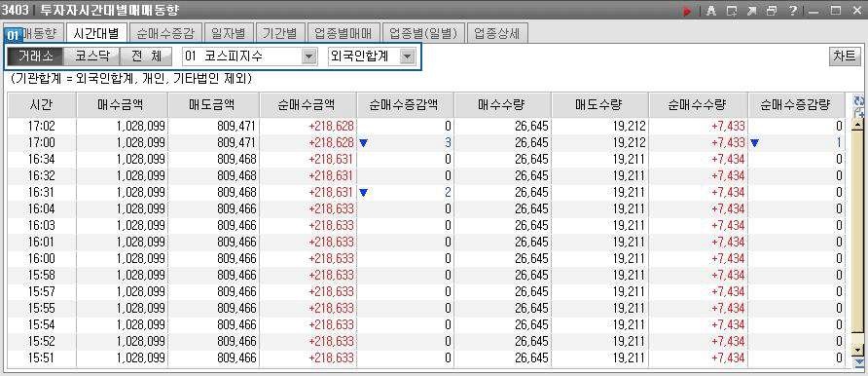This screenshot has width=868, height=376.
Task: Click the red arrow icon in title bar
Action: click(688, 11)
